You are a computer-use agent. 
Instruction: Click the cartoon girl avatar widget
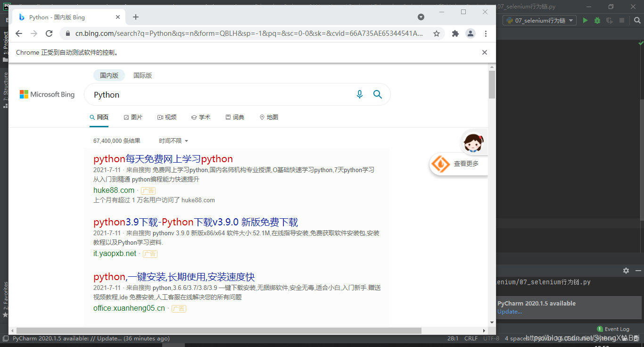tap(474, 141)
